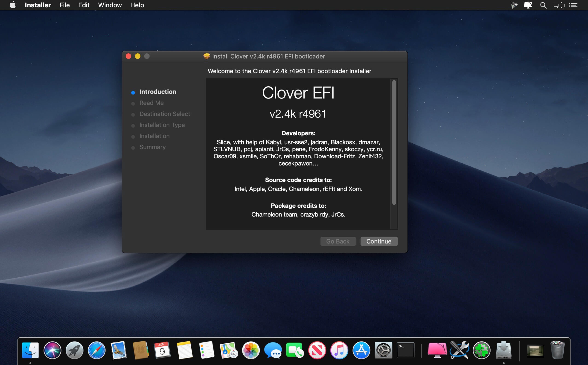Expand Installation Type step
The width and height of the screenshot is (588, 365).
[x=162, y=125]
